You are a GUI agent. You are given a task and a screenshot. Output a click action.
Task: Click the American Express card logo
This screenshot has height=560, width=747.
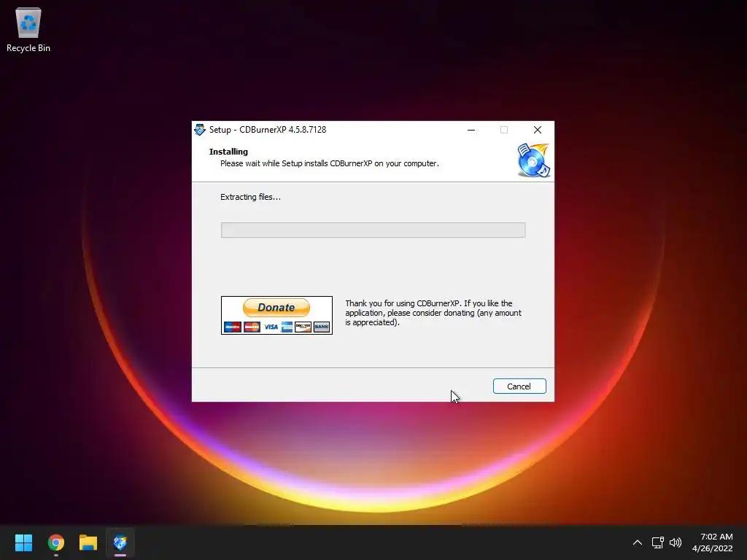pyautogui.click(x=287, y=327)
